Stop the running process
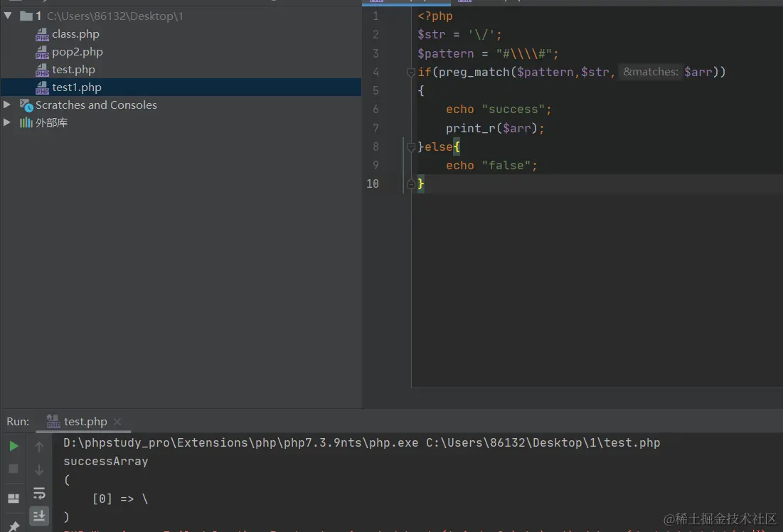 click(x=14, y=469)
